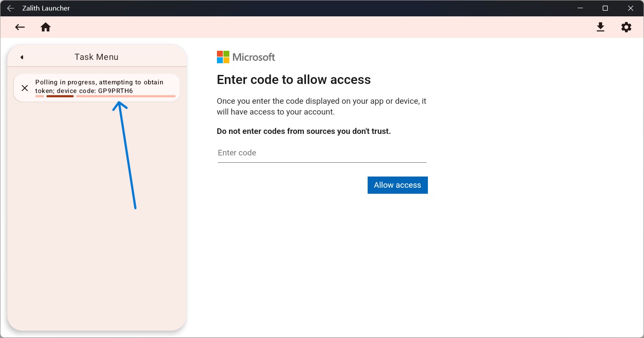The height and width of the screenshot is (338, 644).
Task: Click the Task Menu header
Action: pos(96,56)
